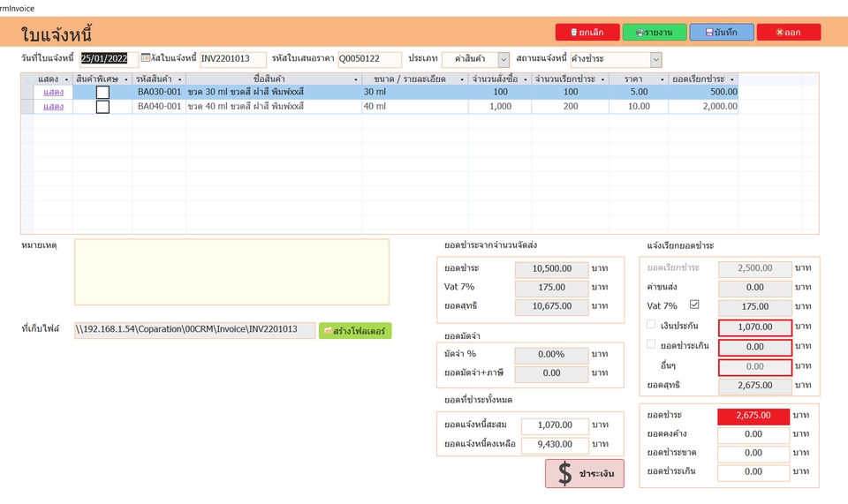Open the ราคา column filter arrow

point(662,79)
